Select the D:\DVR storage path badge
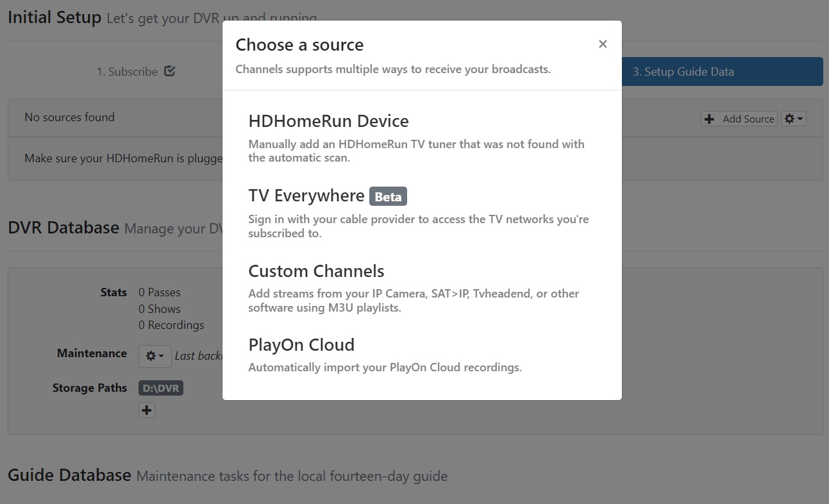This screenshot has height=504, width=829. coord(160,387)
